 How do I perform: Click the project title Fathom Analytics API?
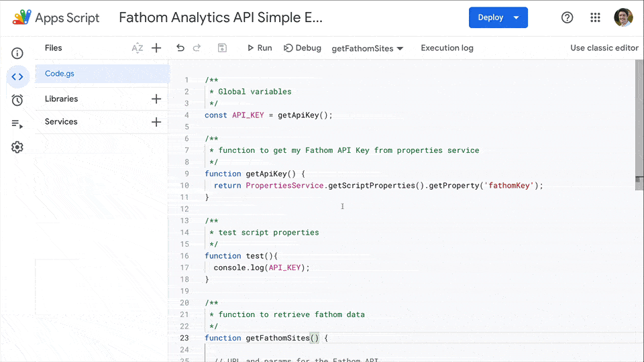[221, 17]
